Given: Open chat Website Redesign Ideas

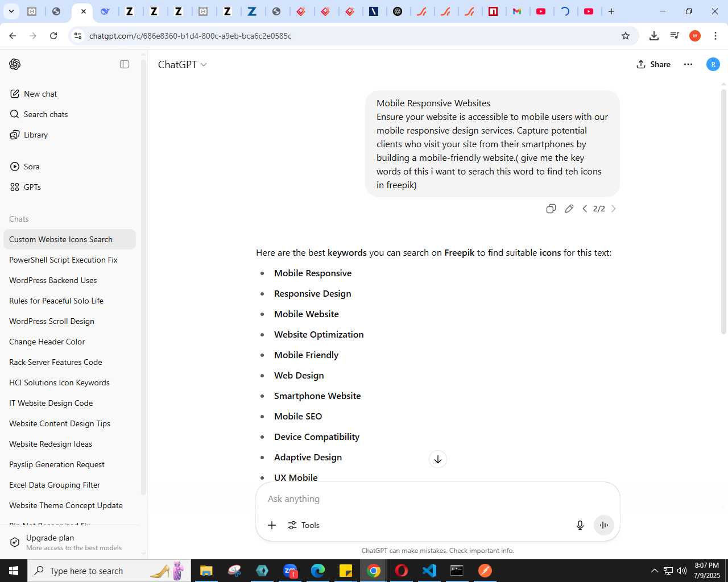Looking at the screenshot, I should click(70, 444).
